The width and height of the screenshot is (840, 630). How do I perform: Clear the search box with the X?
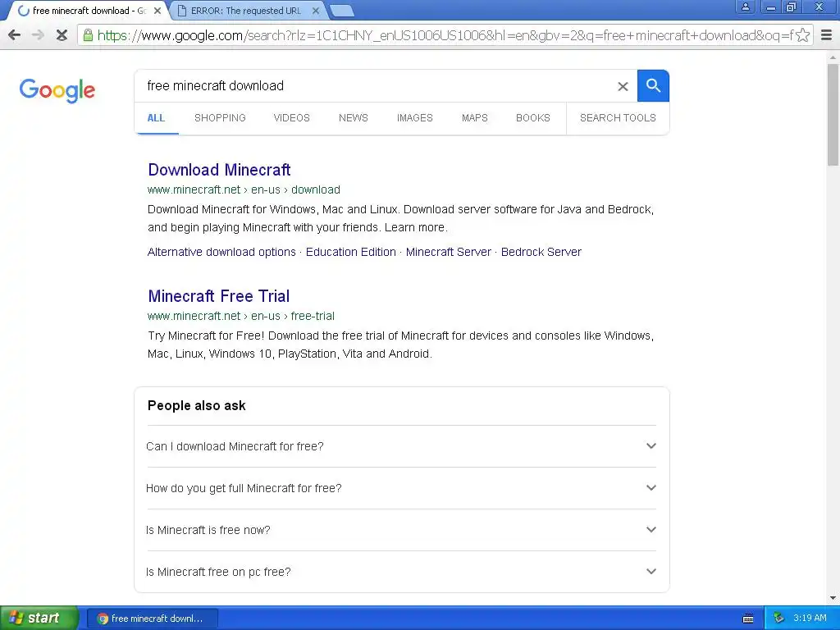coord(623,86)
